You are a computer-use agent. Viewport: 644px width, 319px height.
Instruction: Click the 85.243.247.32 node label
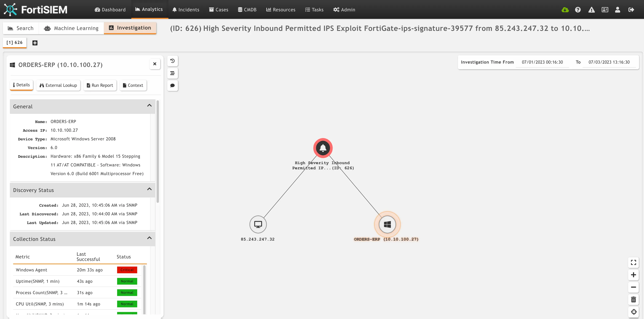pyautogui.click(x=258, y=239)
